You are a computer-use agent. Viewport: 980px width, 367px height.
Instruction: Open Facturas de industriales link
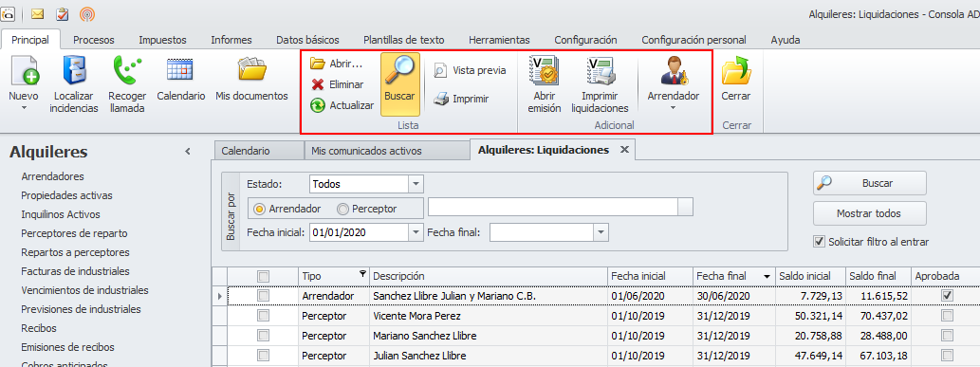click(x=75, y=271)
